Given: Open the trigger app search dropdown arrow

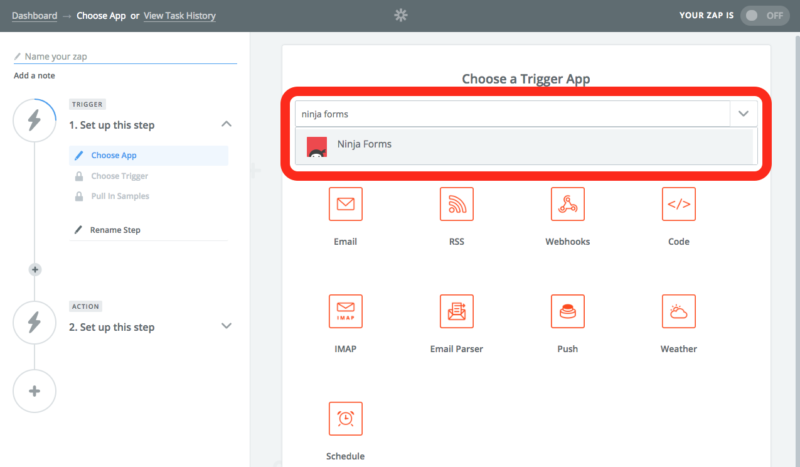Looking at the screenshot, I should [x=743, y=114].
